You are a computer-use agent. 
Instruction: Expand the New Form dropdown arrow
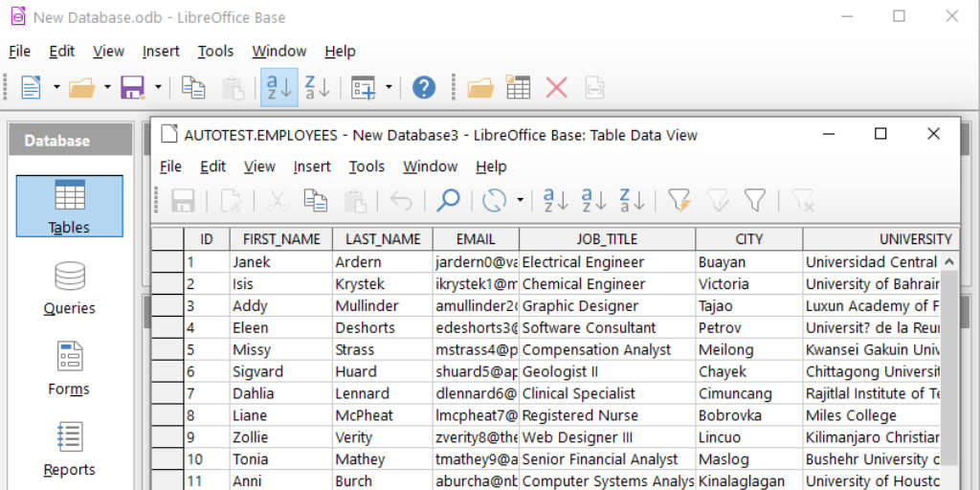coord(389,87)
